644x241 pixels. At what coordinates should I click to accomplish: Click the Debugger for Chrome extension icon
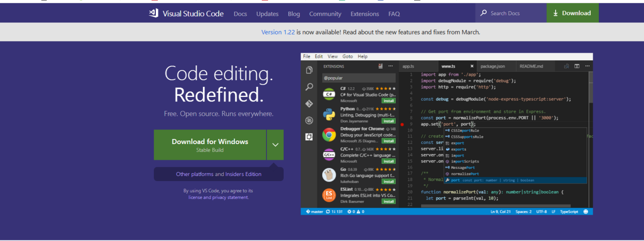tap(329, 134)
